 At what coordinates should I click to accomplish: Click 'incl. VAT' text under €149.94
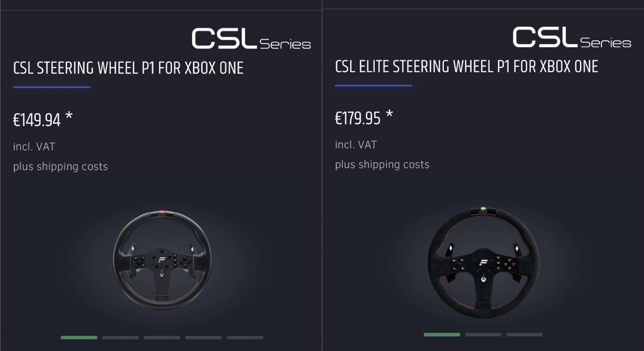(34, 147)
